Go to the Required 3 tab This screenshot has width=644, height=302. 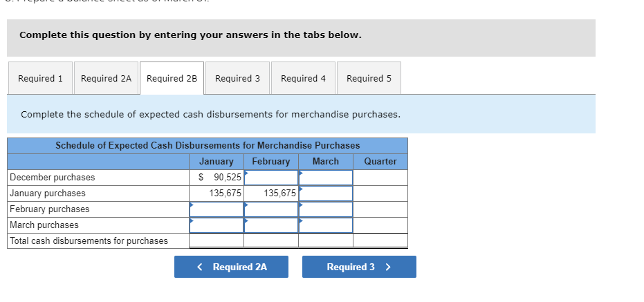[x=237, y=78]
